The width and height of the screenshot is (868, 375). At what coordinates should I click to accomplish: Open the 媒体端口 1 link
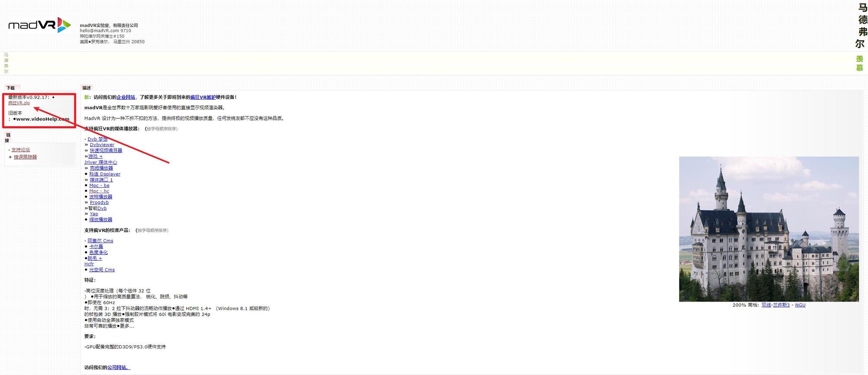pos(101,180)
